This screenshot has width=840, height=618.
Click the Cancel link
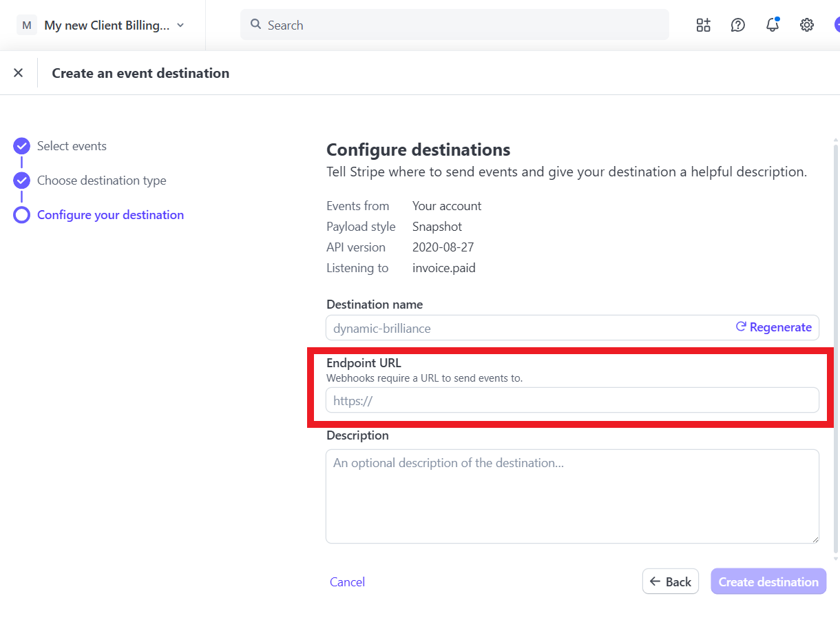click(x=347, y=582)
